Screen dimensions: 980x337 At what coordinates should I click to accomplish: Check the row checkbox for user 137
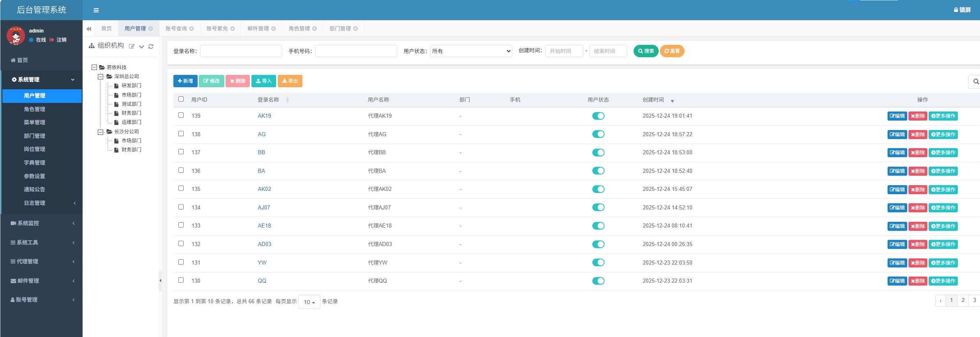click(x=181, y=152)
